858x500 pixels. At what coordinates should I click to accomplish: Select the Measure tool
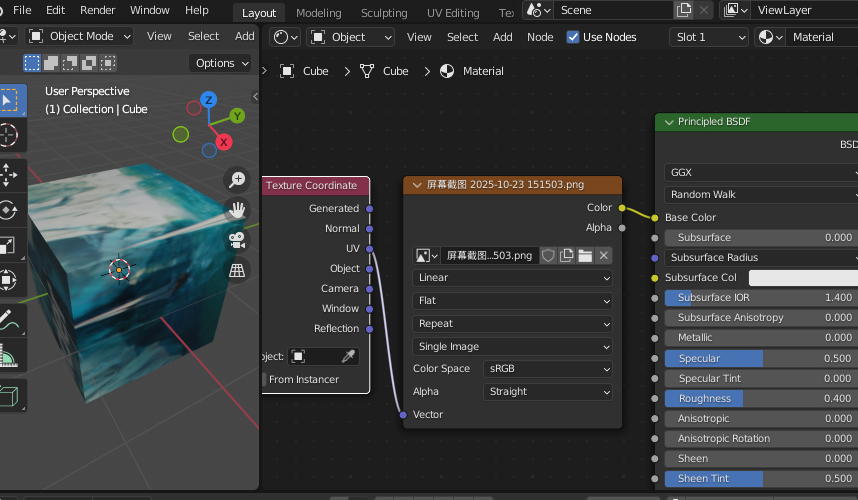(9, 355)
